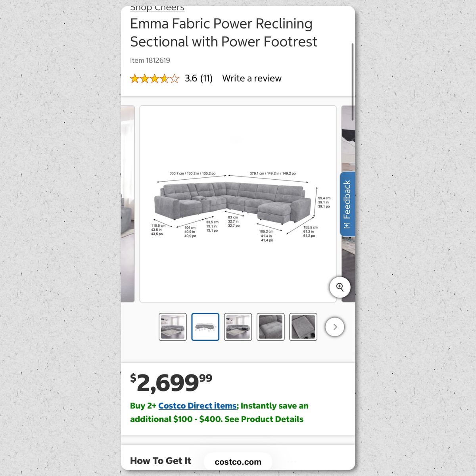Click the How To Get It heading

pyautogui.click(x=161, y=461)
